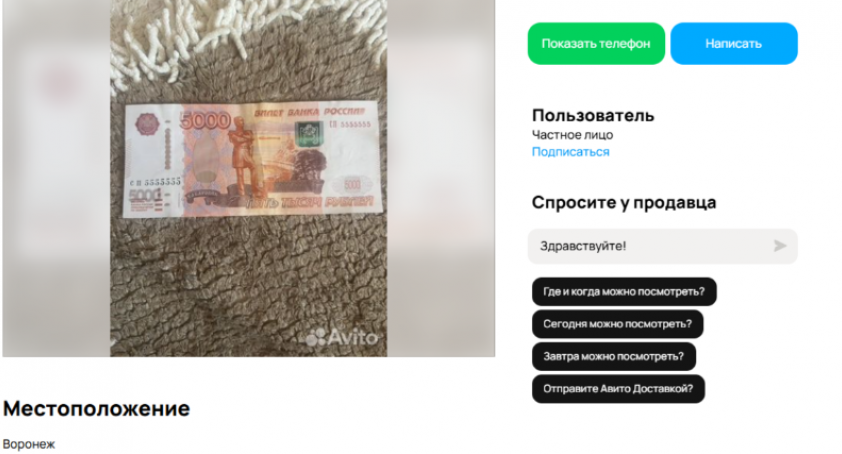842x454 pixels.
Task: Open seller profile via Пользователь heading
Action: tap(593, 116)
